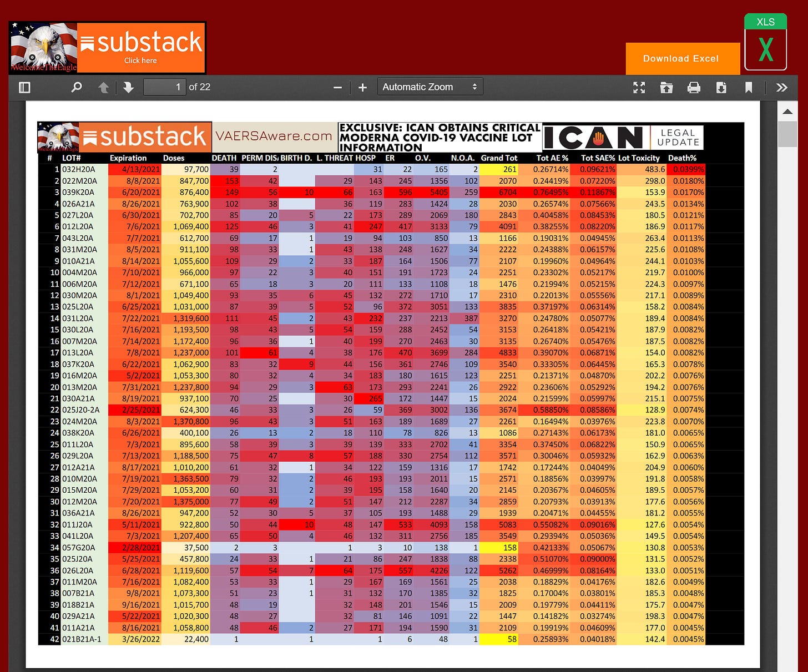Viewport: 808px width, 672px height.
Task: Click the vertical scrollbar thumb
Action: pos(787,134)
